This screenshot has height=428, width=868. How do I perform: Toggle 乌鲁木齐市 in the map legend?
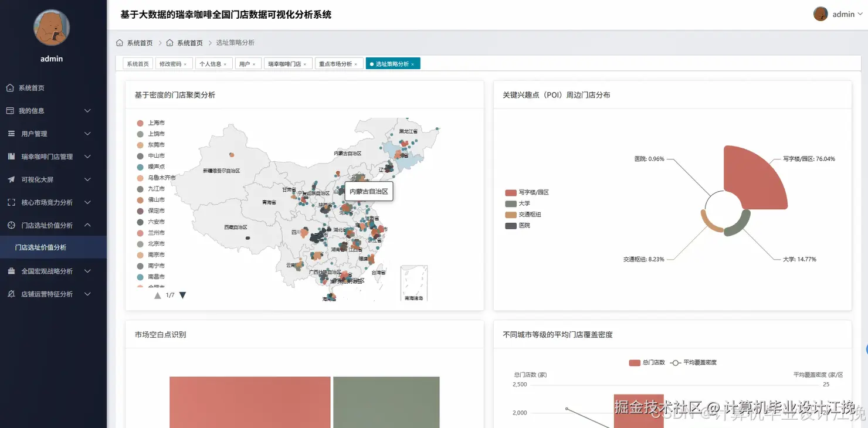[156, 178]
